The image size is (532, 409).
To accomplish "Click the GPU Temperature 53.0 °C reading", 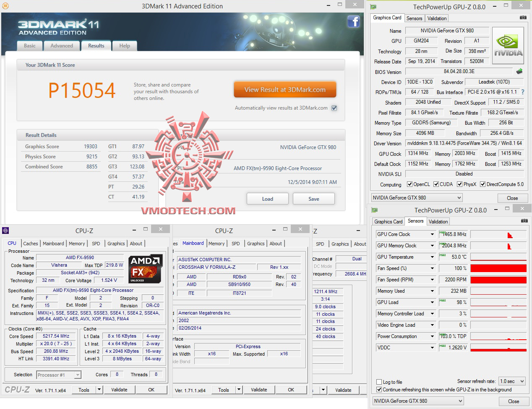I will point(453,257).
